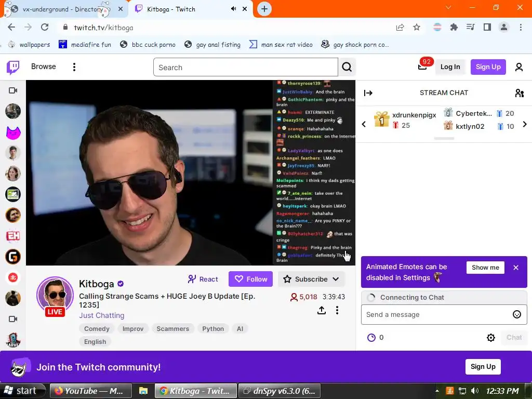Click the lower sidebar camera icon
This screenshot has height=399, width=532.
(13, 319)
